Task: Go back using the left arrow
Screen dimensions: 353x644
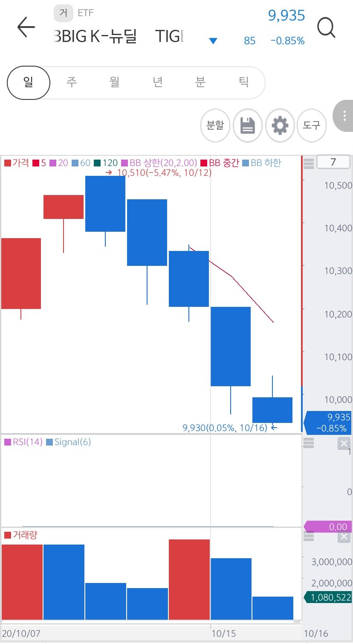Action: pos(26,28)
